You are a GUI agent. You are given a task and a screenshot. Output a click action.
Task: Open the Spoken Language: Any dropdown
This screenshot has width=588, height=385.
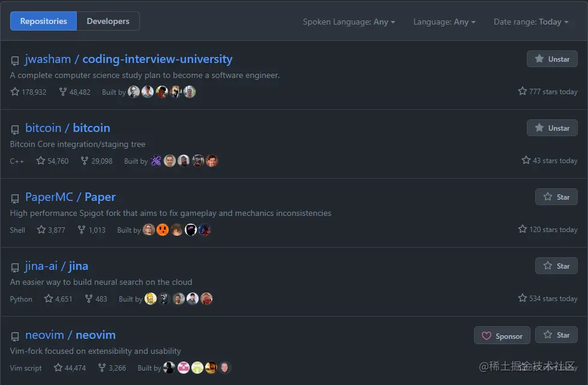point(349,22)
